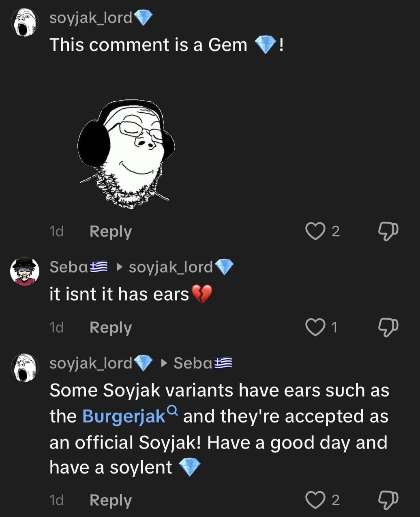Dislike Seba's 'it isnt it has ears' comment
This screenshot has width=420, height=517.
[388, 327]
